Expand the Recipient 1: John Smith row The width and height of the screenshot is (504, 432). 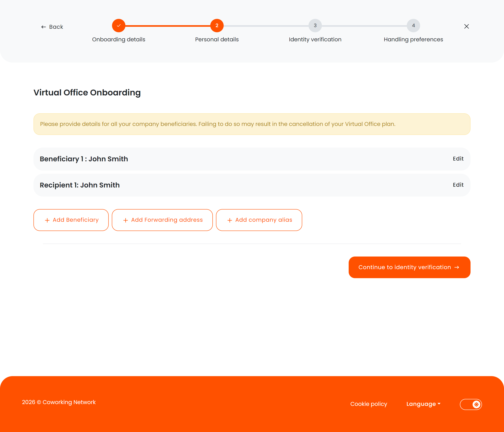click(x=252, y=185)
